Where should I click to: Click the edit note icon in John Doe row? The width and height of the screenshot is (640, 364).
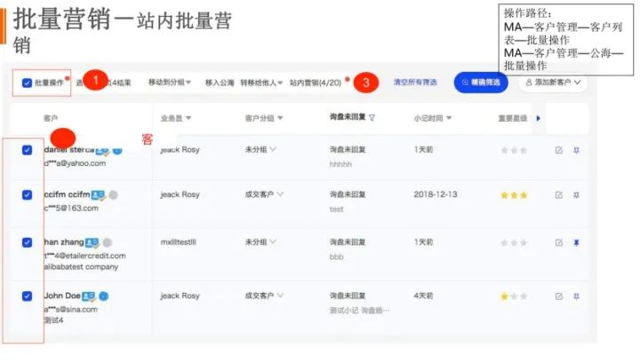[559, 297]
